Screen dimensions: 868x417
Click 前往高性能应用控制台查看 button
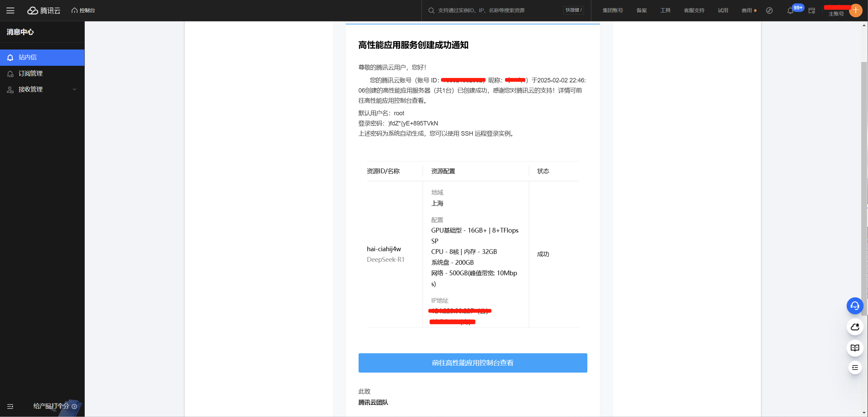pyautogui.click(x=472, y=363)
